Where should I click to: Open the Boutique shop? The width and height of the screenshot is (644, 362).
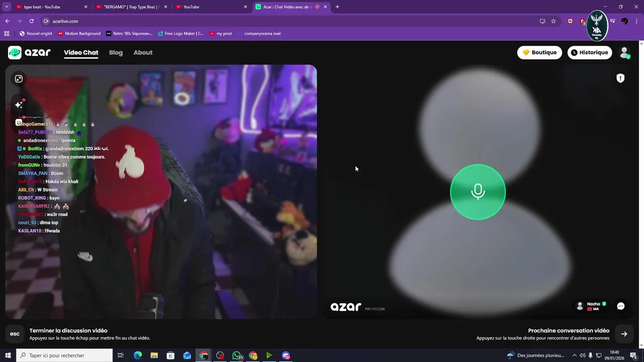539,52
